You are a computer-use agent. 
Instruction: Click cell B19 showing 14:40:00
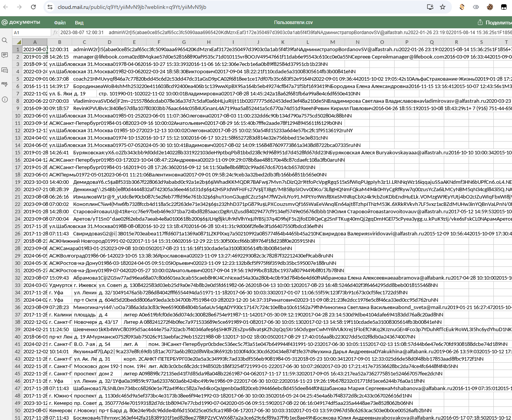[60, 182]
